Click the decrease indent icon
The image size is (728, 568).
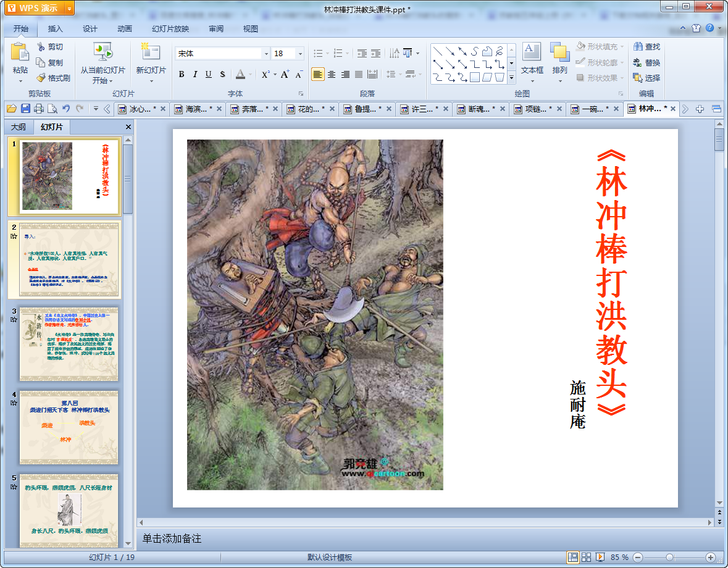pos(362,53)
